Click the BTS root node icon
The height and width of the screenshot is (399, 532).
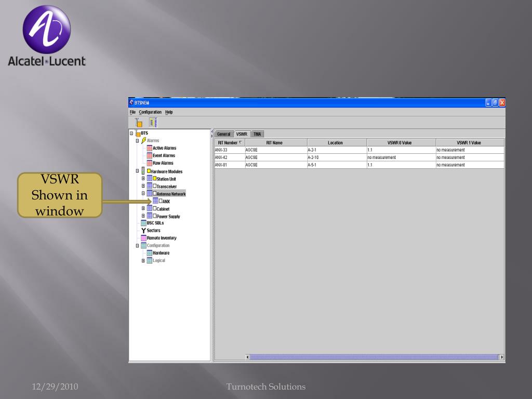pyautogui.click(x=138, y=134)
